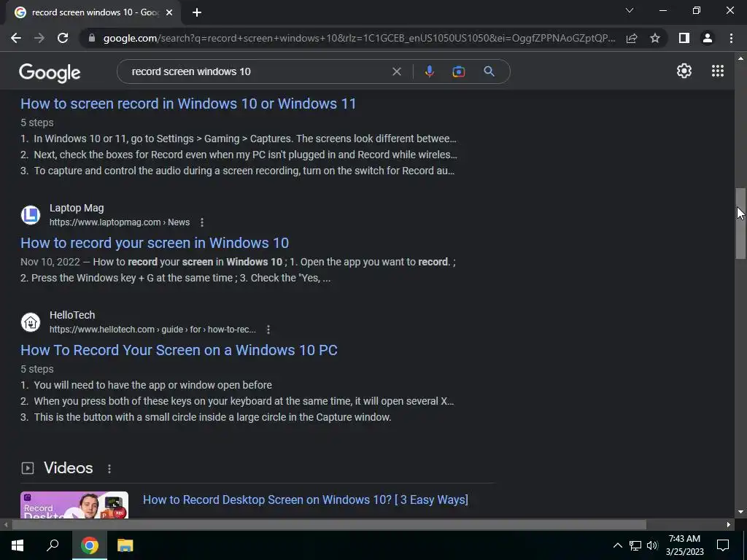Image resolution: width=747 pixels, height=560 pixels.
Task: Open the Windows Start menu
Action: (x=18, y=545)
